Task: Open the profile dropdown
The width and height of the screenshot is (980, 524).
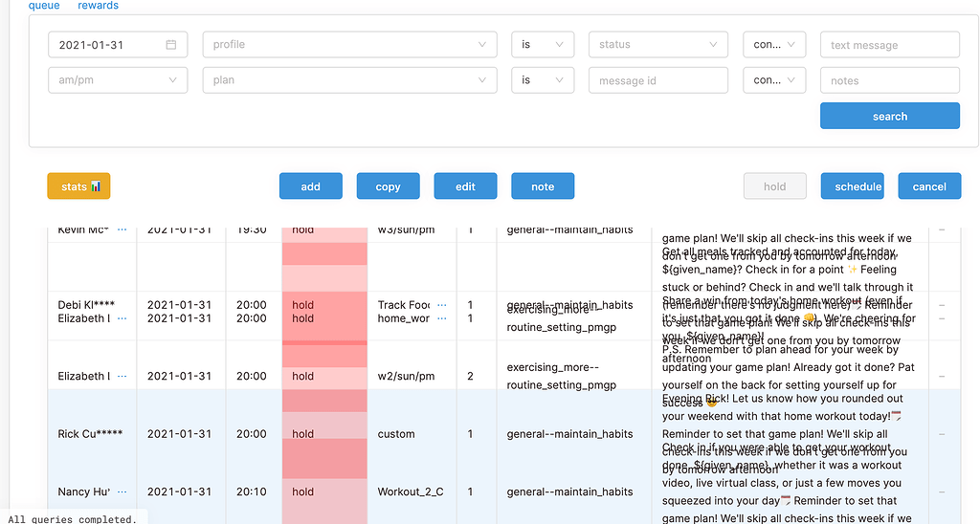Action: point(350,45)
